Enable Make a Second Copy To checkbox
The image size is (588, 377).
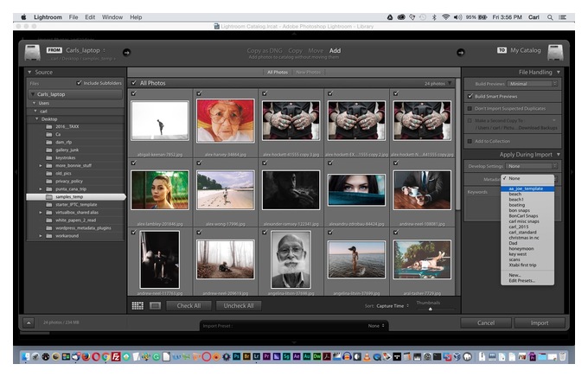[x=470, y=120]
